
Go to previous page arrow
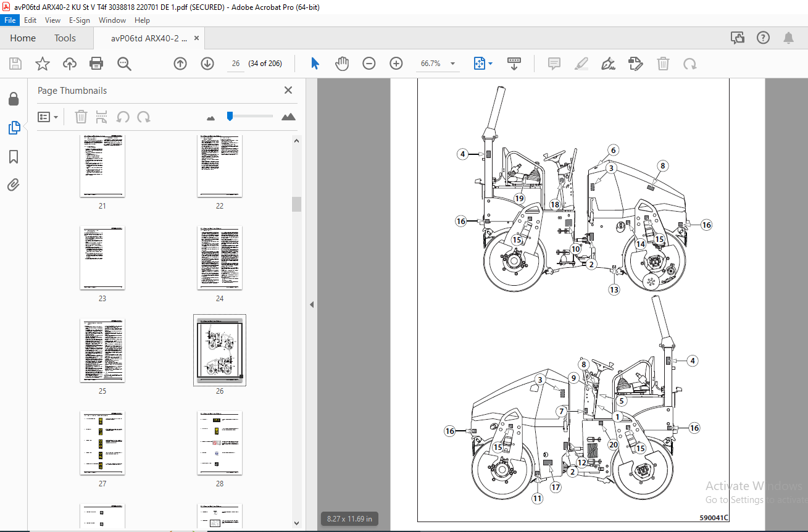point(180,64)
